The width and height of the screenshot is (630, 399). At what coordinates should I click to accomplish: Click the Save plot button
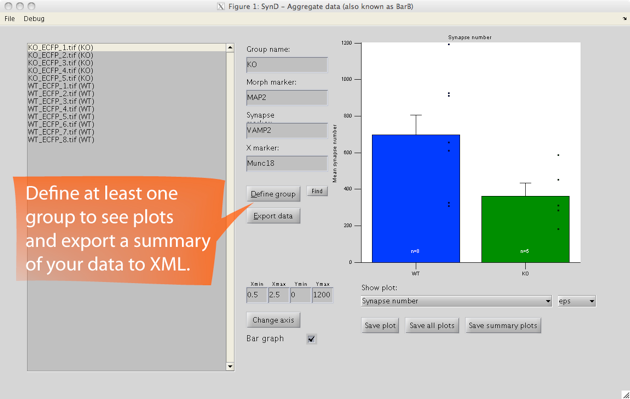(380, 325)
